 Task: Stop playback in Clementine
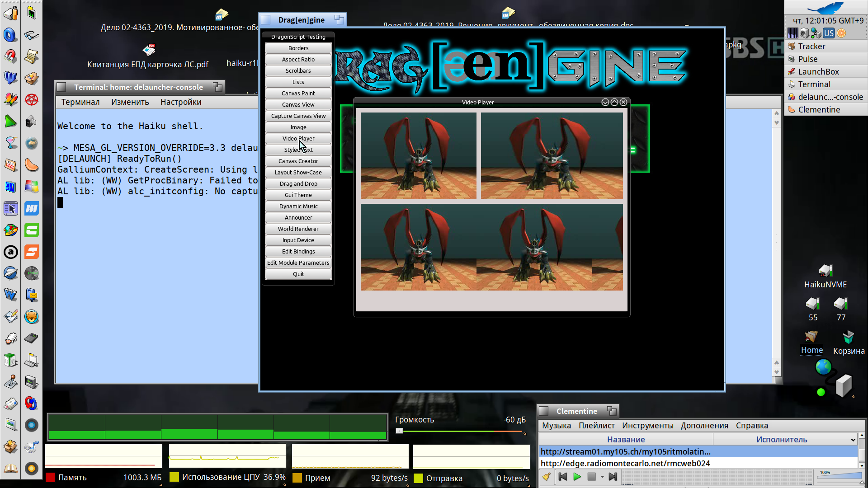pos(591,477)
